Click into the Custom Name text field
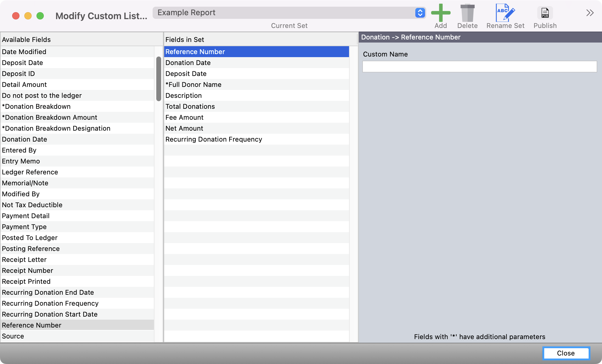 479,67
